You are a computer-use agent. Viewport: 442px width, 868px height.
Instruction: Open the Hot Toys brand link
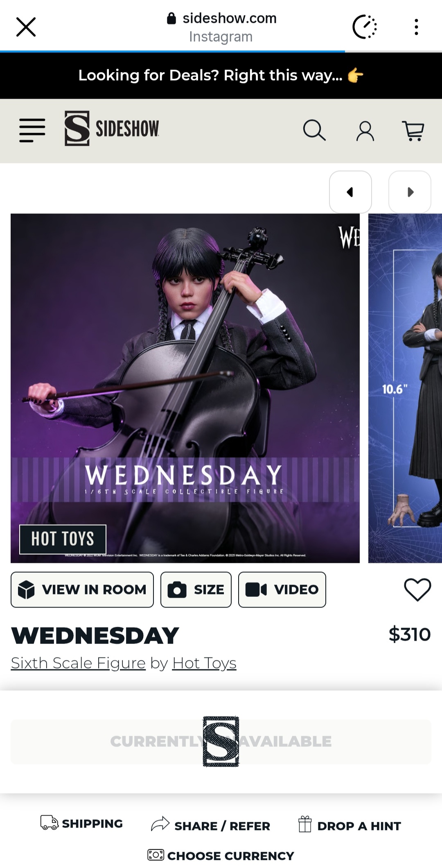click(204, 663)
